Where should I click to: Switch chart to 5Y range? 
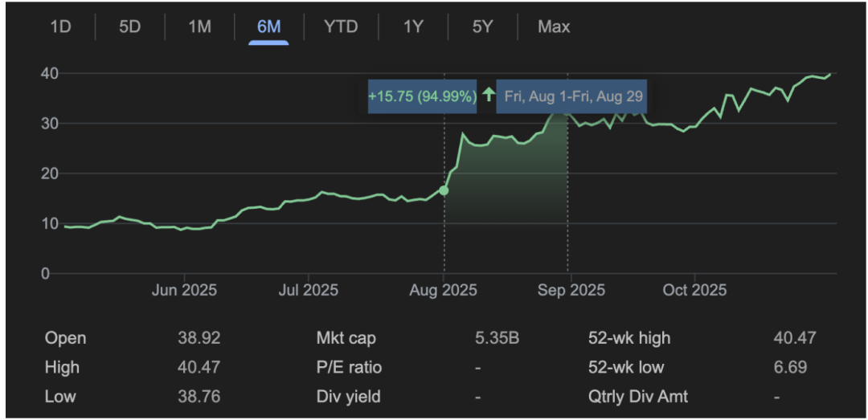pos(482,27)
